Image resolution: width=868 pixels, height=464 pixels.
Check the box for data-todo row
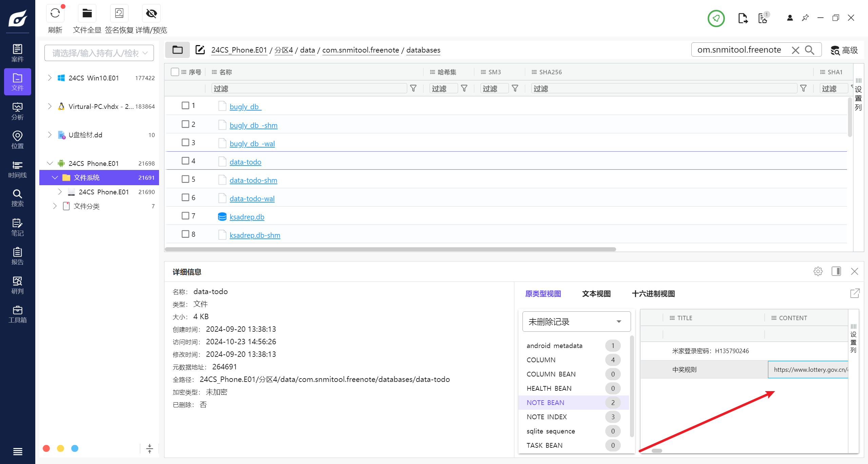click(185, 161)
